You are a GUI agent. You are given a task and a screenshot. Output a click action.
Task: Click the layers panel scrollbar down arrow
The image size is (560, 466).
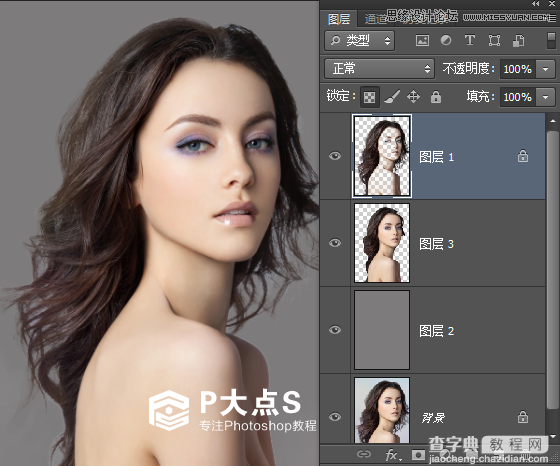coord(552,436)
